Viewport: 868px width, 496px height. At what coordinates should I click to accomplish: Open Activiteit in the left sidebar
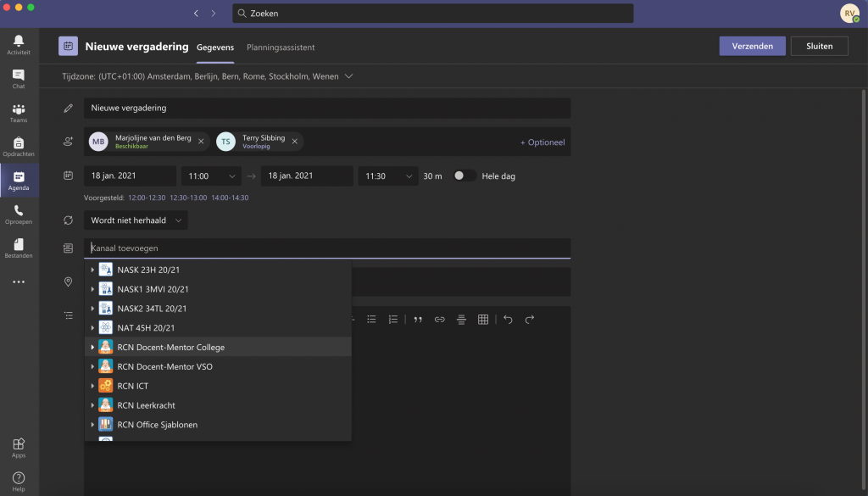[19, 45]
